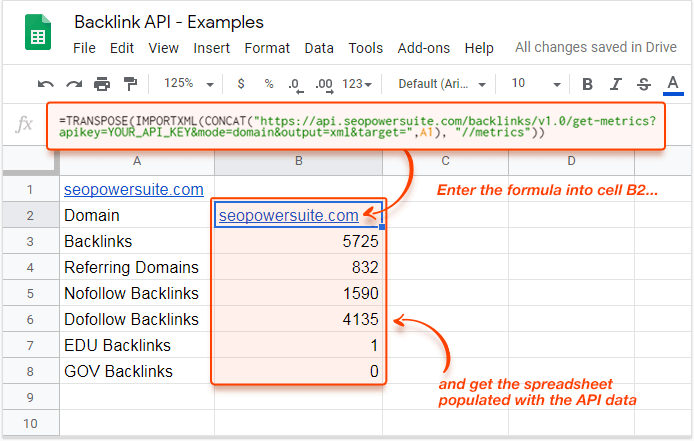Viewport: 694px width, 441px height.
Task: Click the Redo icon
Action: point(74,84)
